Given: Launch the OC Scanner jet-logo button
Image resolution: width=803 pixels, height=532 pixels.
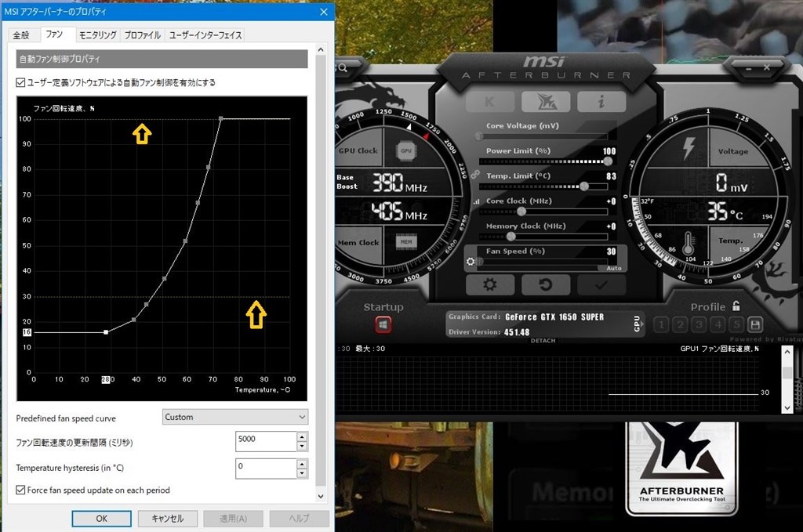Looking at the screenshot, I should click(546, 102).
